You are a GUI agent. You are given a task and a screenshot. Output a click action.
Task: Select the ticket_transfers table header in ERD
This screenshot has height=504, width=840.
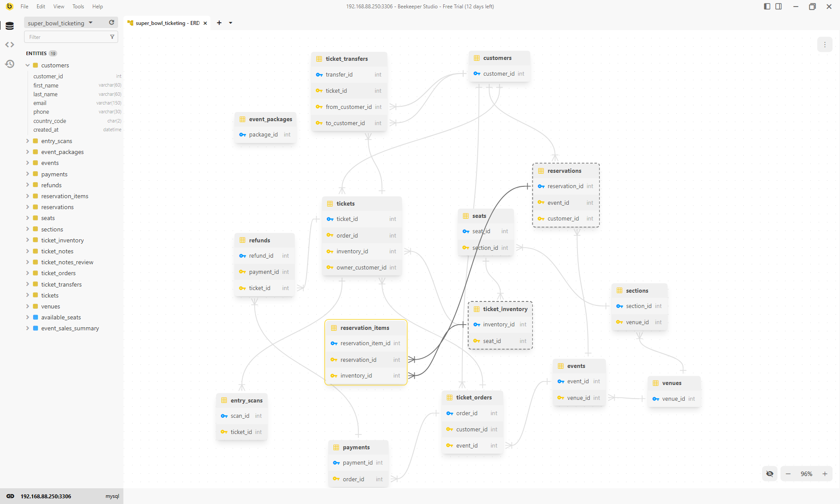(349, 59)
